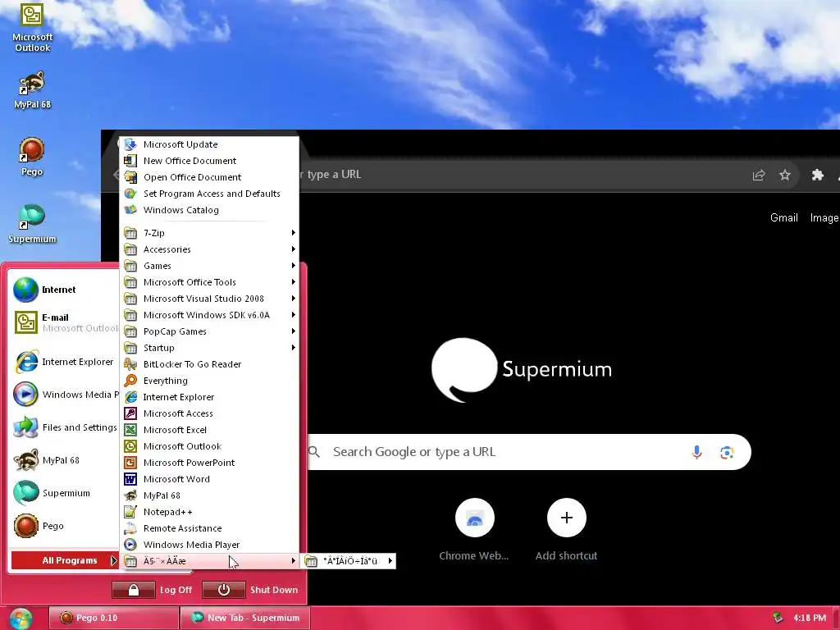Expand Accessories folder submenu
840x630 pixels.
click(209, 249)
